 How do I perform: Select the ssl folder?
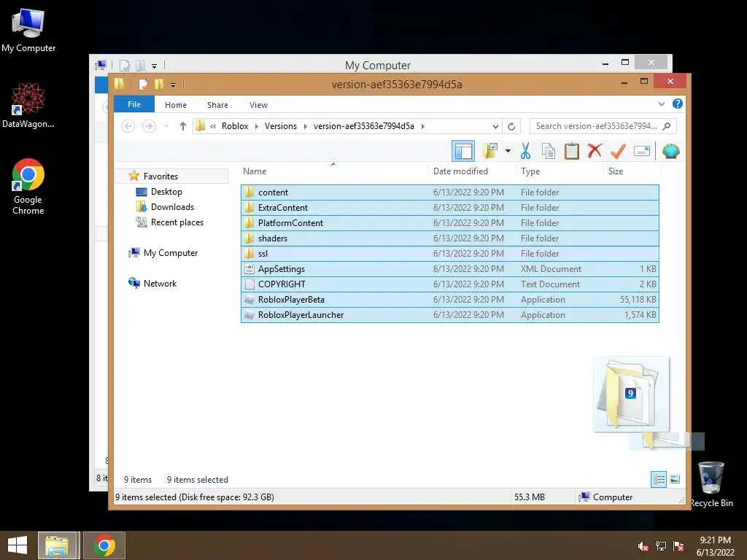(x=449, y=253)
